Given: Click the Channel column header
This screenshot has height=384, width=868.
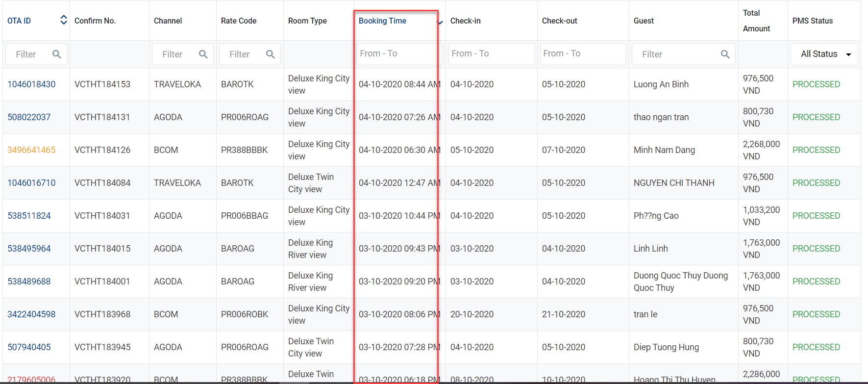Looking at the screenshot, I should [x=168, y=21].
